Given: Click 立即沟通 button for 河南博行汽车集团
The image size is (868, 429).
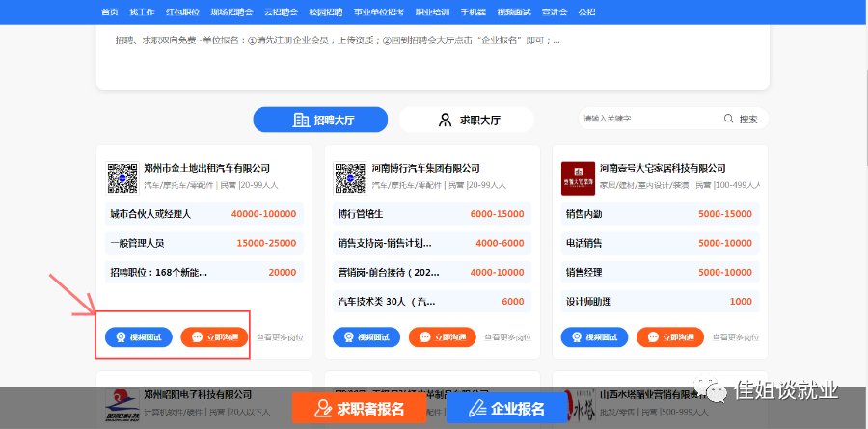Looking at the screenshot, I should click(x=443, y=337).
